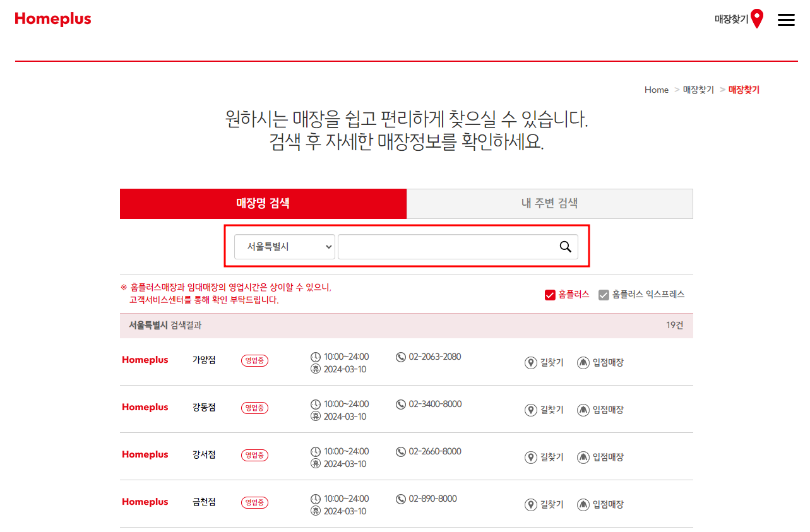The height and width of the screenshot is (532, 810).
Task: Click the phone icon for 02-2063-2080
Action: click(x=401, y=357)
